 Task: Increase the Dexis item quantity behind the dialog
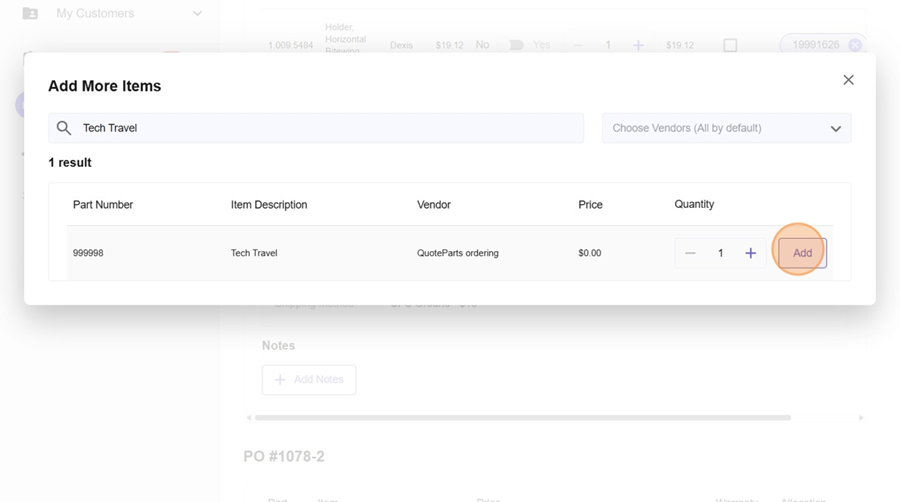638,45
